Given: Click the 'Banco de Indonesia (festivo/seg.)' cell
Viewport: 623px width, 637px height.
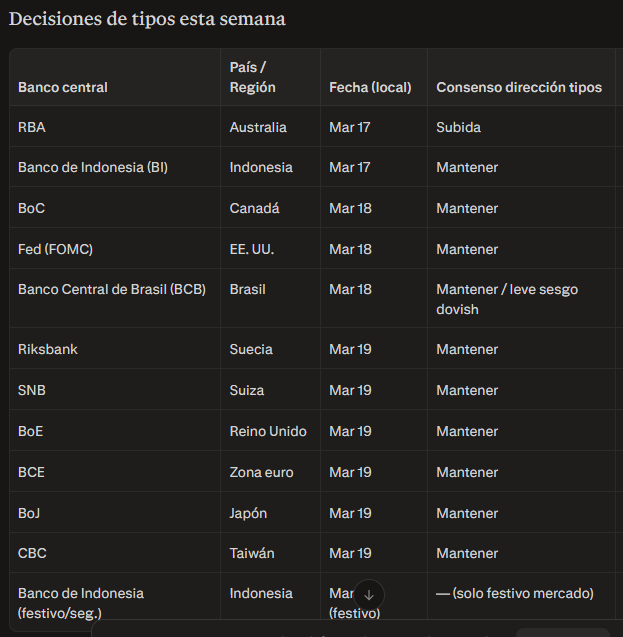Looking at the screenshot, I should pos(80,603).
